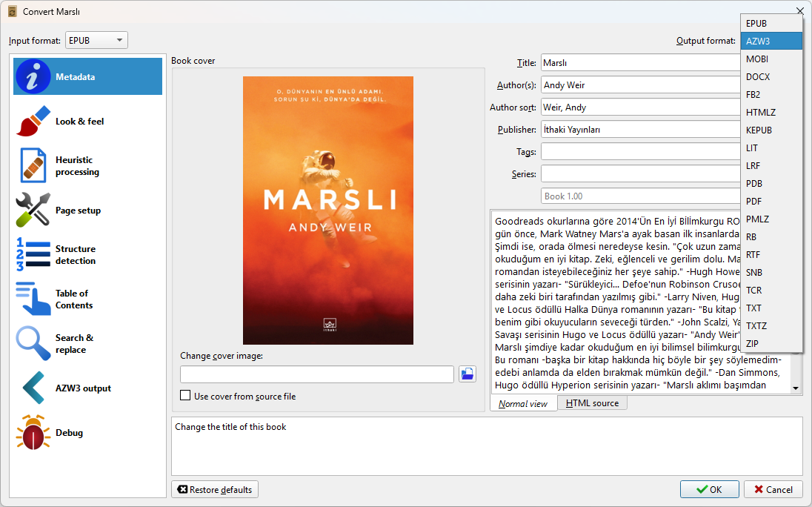Browse for cover image folder icon
Image resolution: width=812 pixels, height=507 pixels.
point(467,374)
